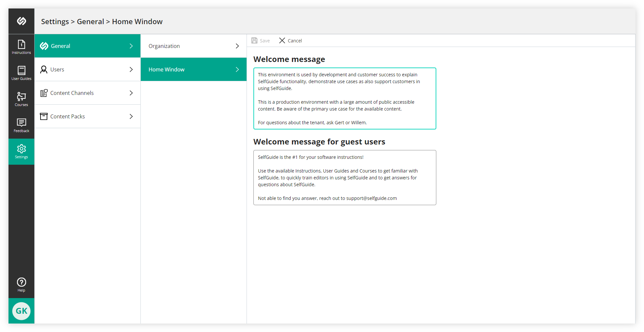Edit the guest users welcome message field
Viewport: 644px width, 332px height.
(345, 177)
